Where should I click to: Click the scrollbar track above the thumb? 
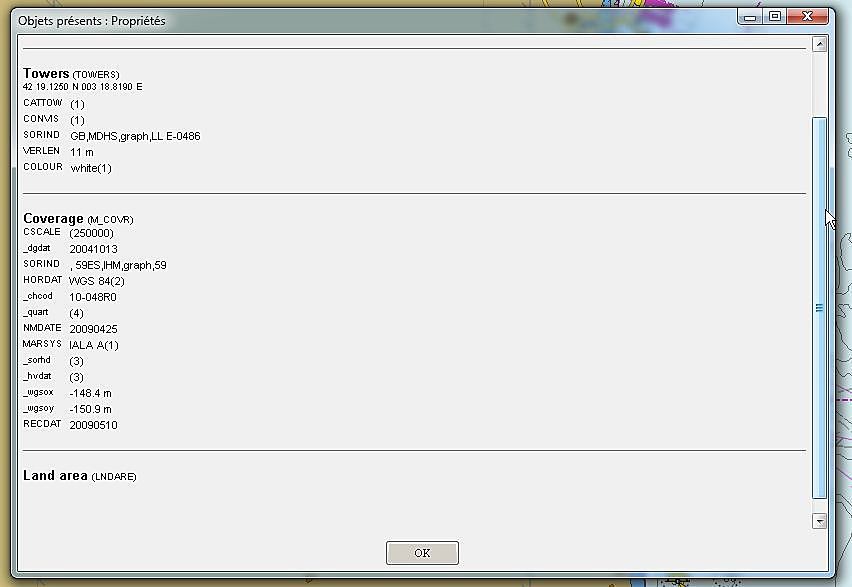click(x=819, y=84)
